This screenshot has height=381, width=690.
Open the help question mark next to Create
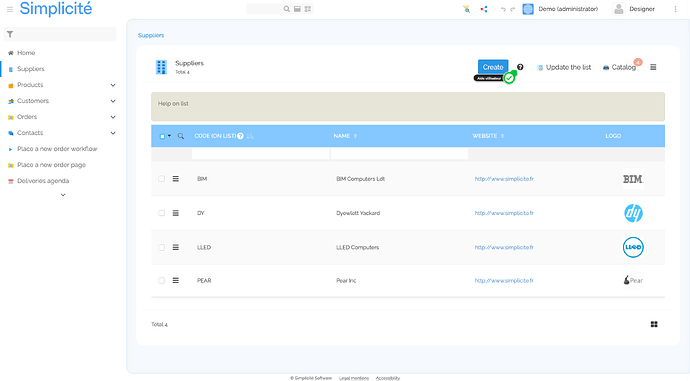click(x=520, y=67)
